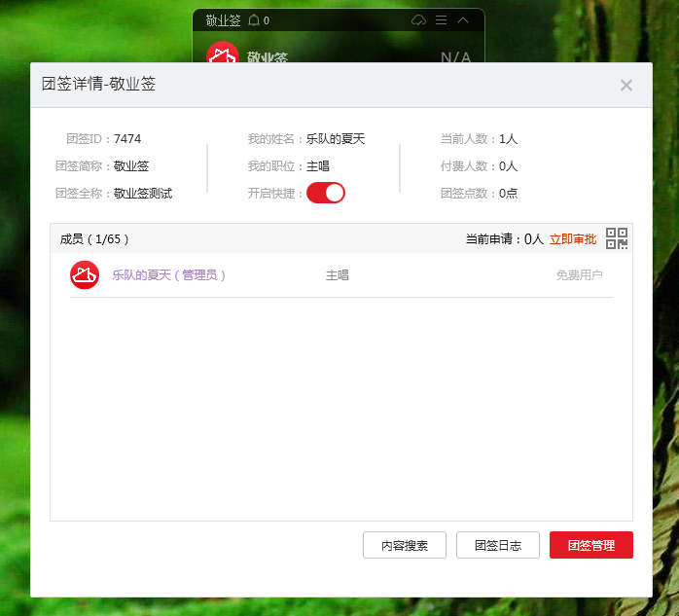Screen dimensions: 679x616
Task: Open 内容搜索 button
Action: [x=405, y=545]
